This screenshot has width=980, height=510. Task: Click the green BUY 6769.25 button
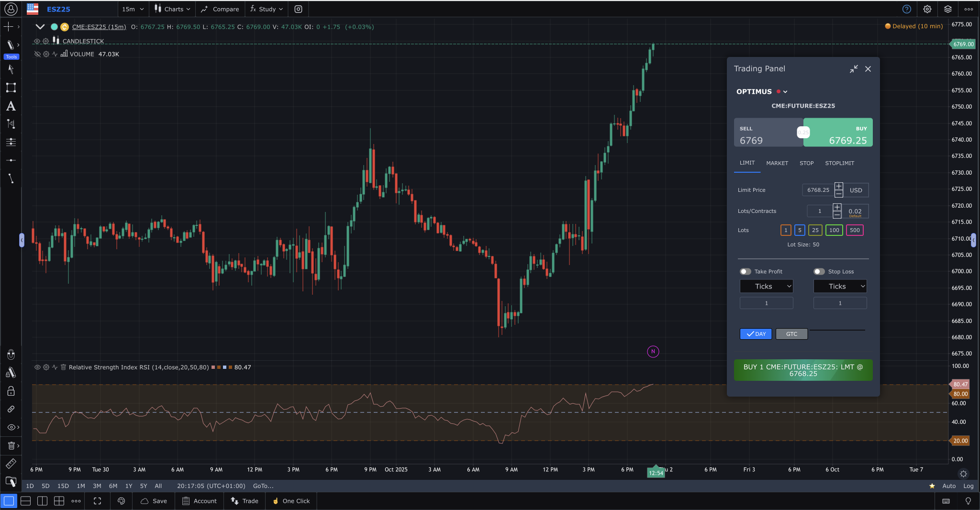pos(838,133)
